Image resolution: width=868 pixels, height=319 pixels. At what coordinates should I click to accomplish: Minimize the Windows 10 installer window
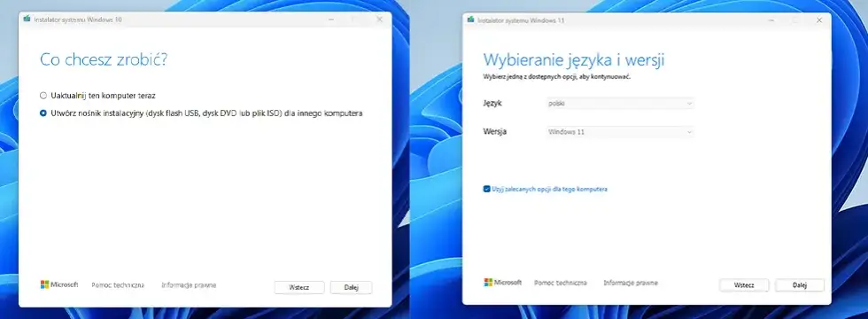[x=331, y=19]
